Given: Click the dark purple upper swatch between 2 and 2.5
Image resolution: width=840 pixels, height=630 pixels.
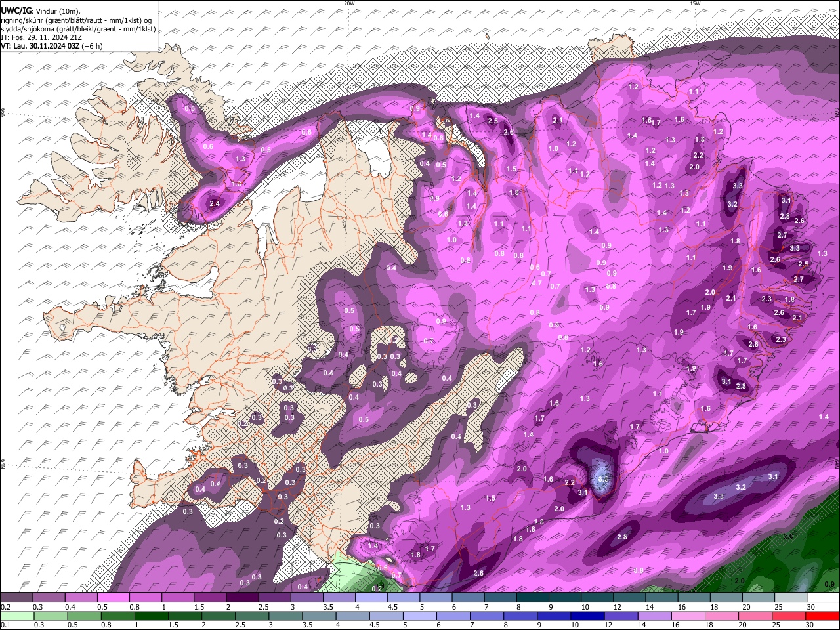Looking at the screenshot, I should tap(241, 598).
